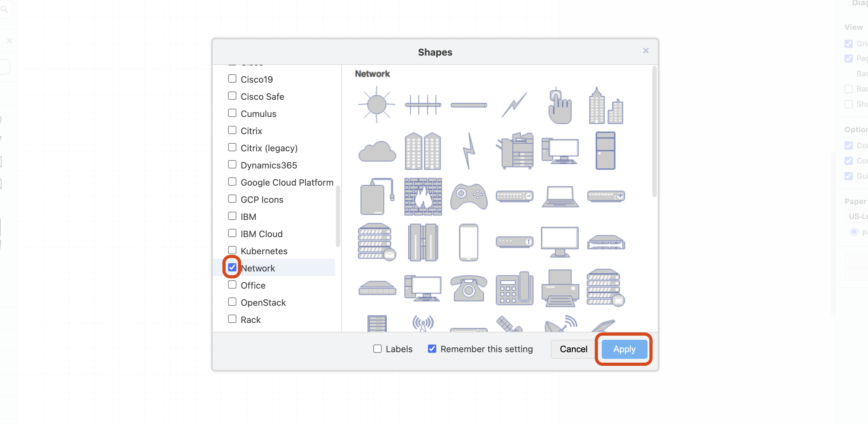Screen dimensions: 868x424
Task: Select the rotary telephone shape
Action: [469, 289]
